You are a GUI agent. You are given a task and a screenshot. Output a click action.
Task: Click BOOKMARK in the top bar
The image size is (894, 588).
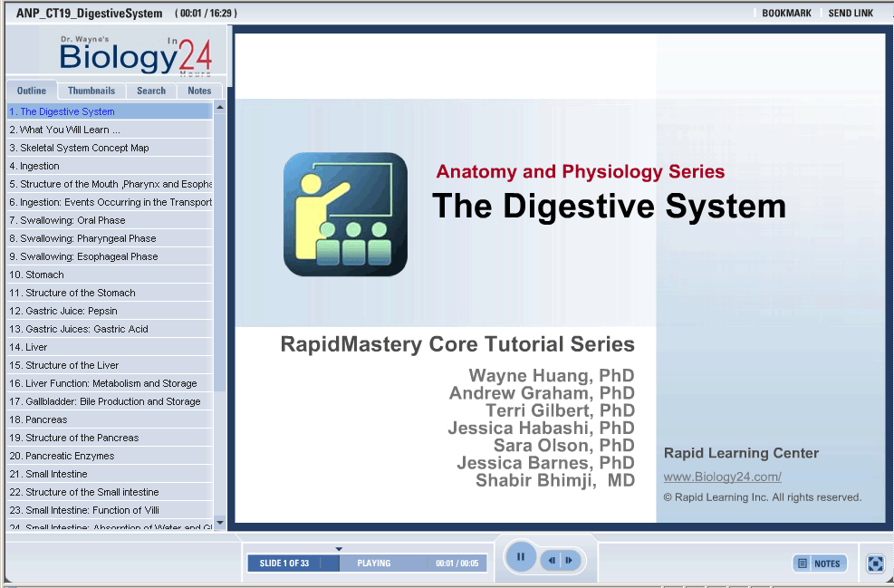(786, 14)
